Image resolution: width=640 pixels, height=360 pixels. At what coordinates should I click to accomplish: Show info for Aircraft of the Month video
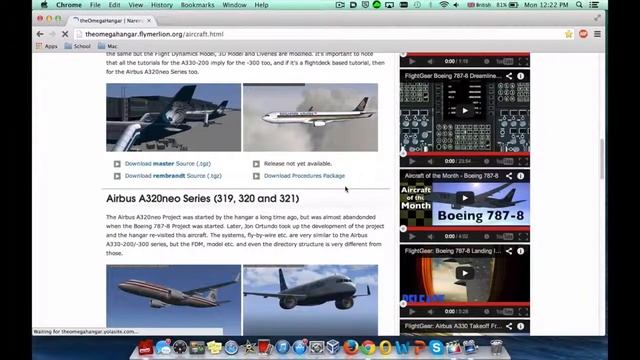pos(520,176)
